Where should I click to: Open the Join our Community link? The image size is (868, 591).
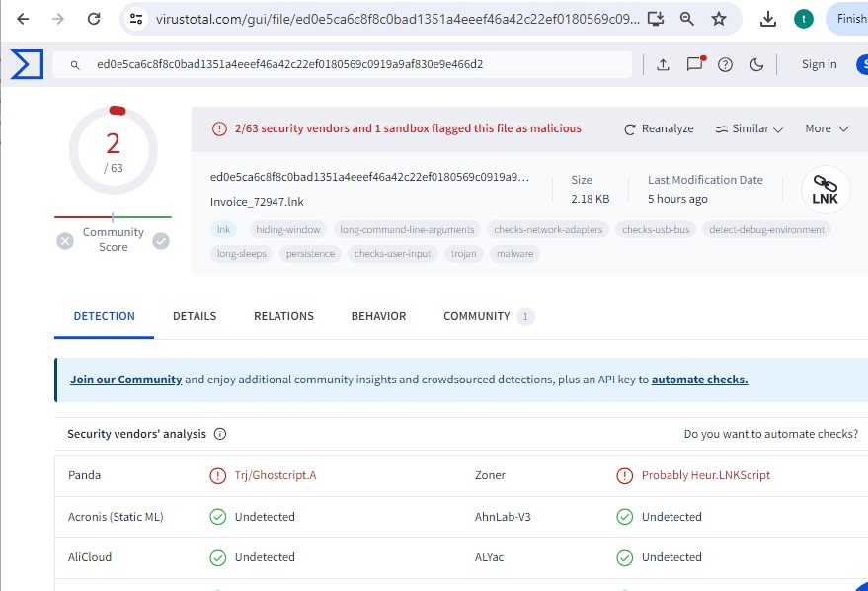click(x=125, y=380)
